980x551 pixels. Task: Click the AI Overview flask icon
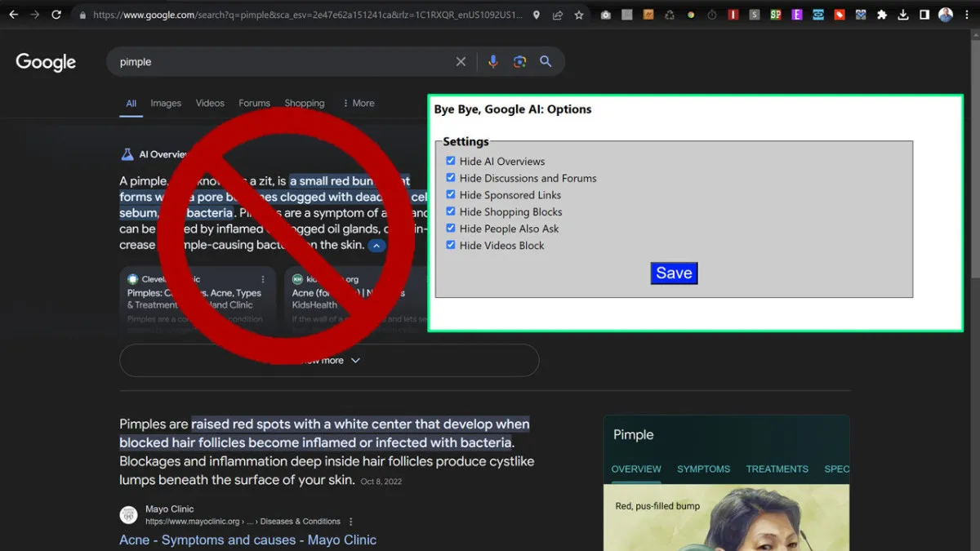tap(127, 153)
